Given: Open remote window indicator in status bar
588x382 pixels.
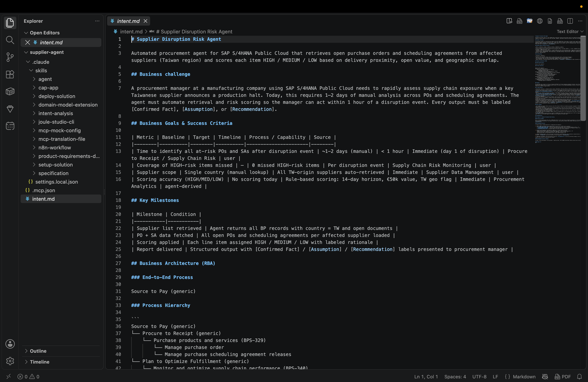Looking at the screenshot, I should [x=9, y=377].
